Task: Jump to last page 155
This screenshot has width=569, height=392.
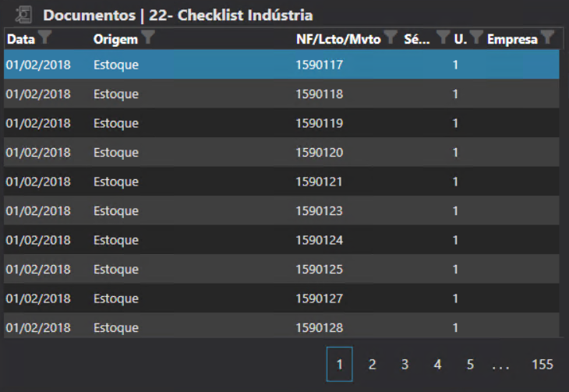Action: point(542,365)
